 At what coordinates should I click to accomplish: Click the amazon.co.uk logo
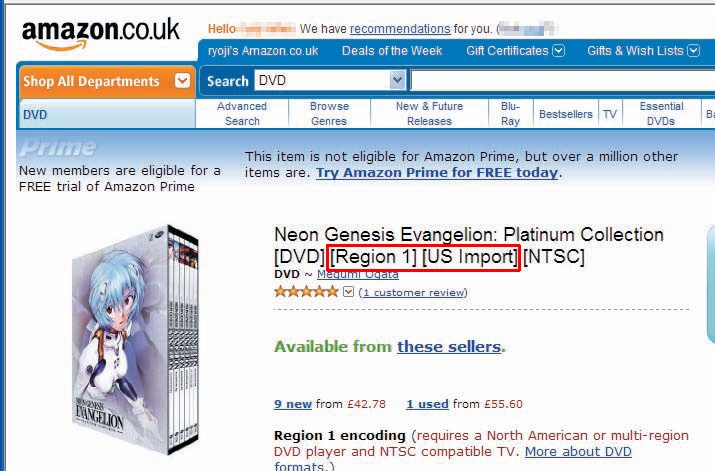point(100,34)
